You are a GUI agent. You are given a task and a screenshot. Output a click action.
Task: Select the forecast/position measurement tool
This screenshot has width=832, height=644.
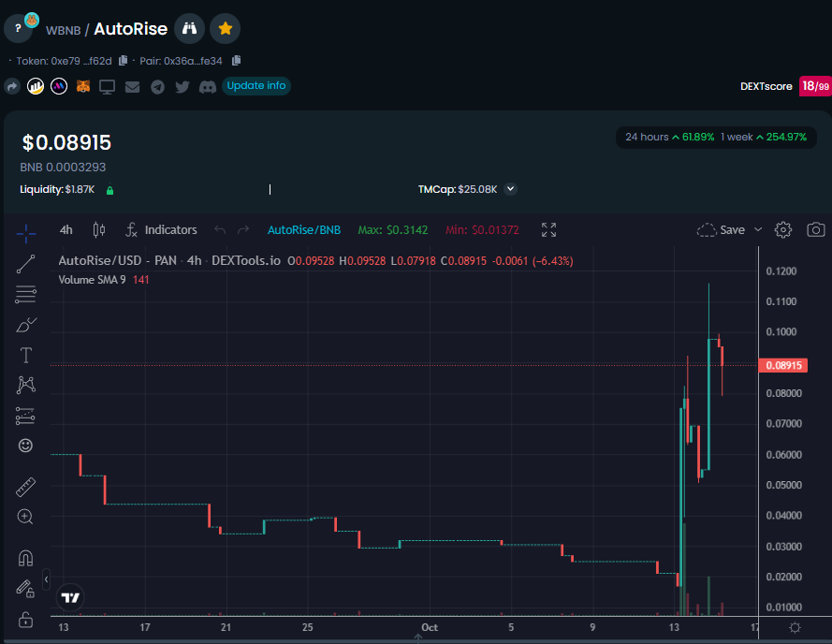[x=25, y=416]
